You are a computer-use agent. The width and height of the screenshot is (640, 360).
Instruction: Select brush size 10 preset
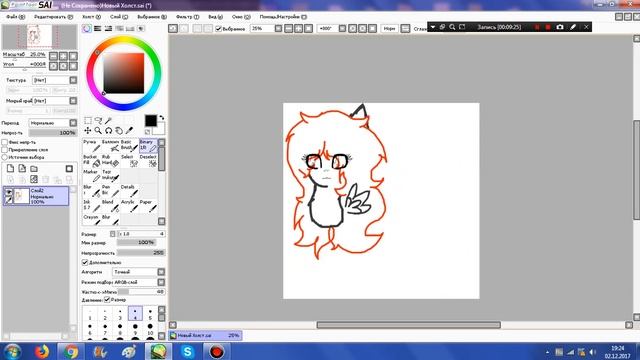[x=150, y=329]
